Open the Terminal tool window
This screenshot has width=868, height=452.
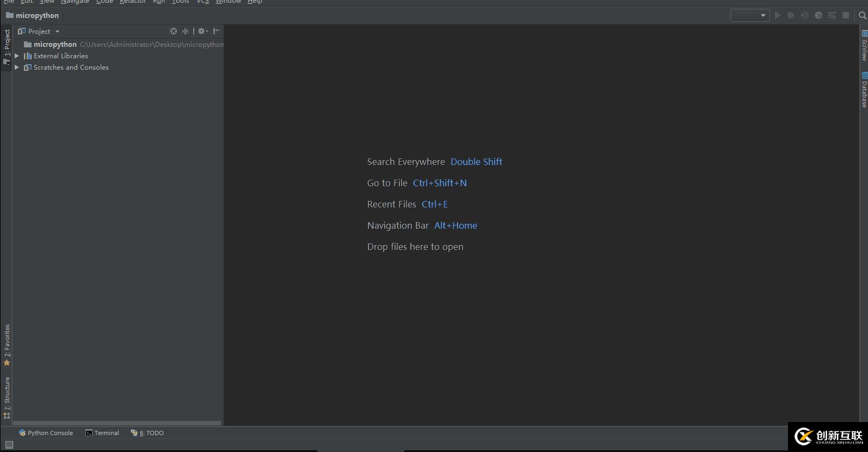[102, 433]
